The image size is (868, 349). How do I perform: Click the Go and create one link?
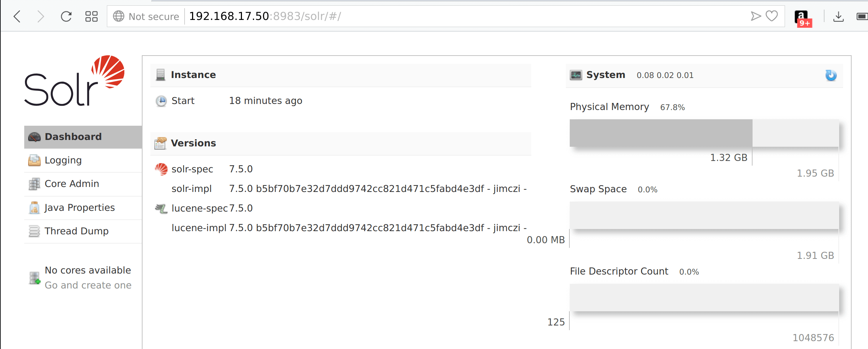coord(88,285)
